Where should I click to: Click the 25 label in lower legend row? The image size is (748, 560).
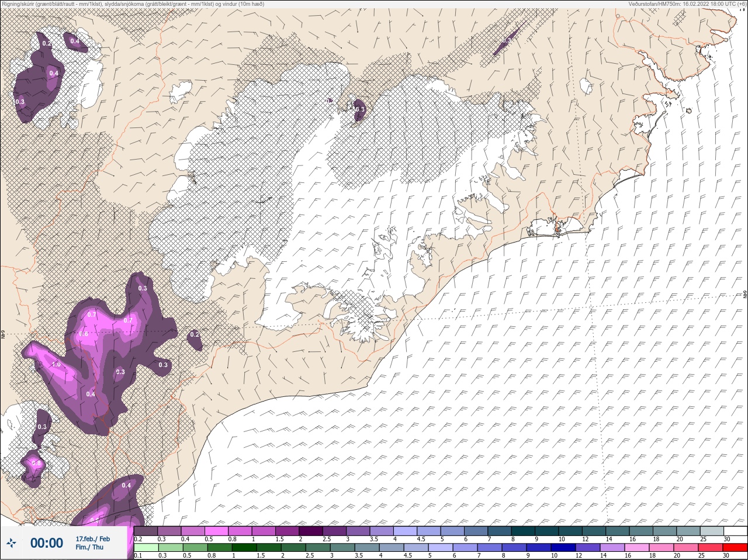[702, 555]
